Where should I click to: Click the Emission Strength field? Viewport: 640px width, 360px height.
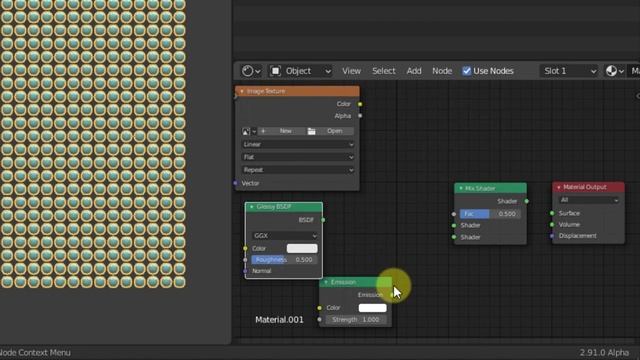pyautogui.click(x=356, y=320)
